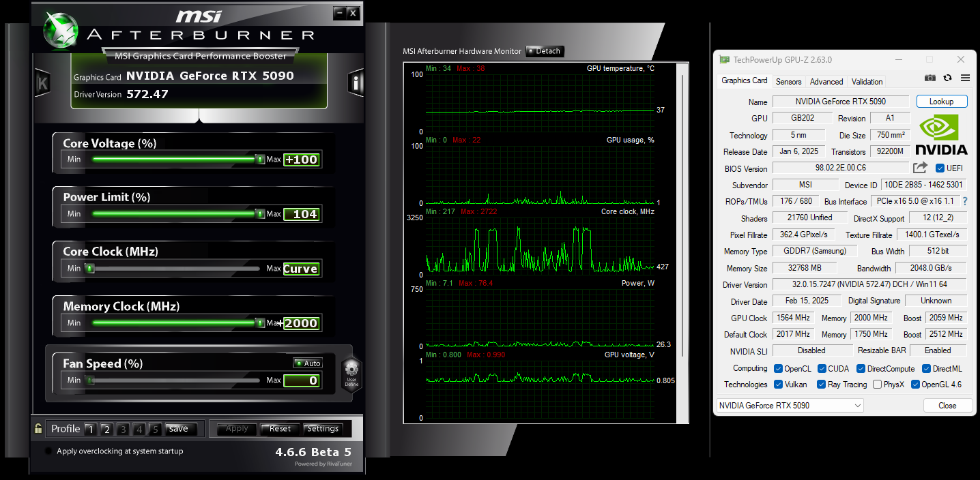Click the Fan Speed slider handle
The height and width of the screenshot is (480, 980).
click(89, 380)
